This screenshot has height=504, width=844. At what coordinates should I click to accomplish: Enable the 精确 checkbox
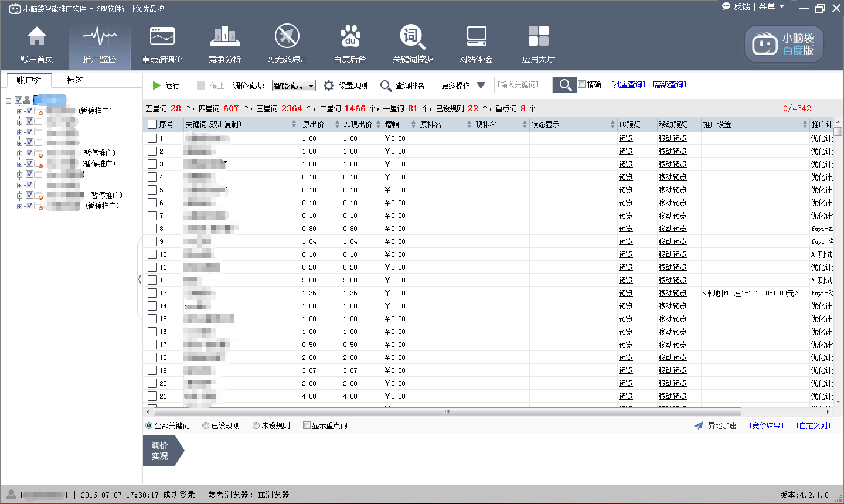click(x=582, y=84)
